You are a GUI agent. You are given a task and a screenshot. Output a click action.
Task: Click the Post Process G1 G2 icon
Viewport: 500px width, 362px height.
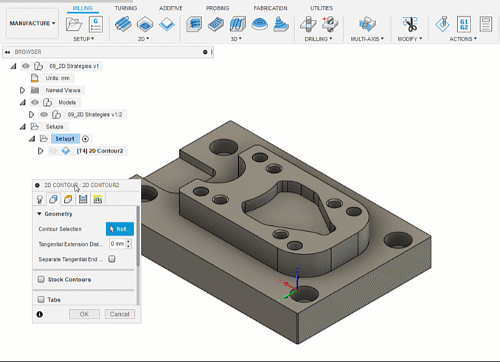[x=464, y=25]
